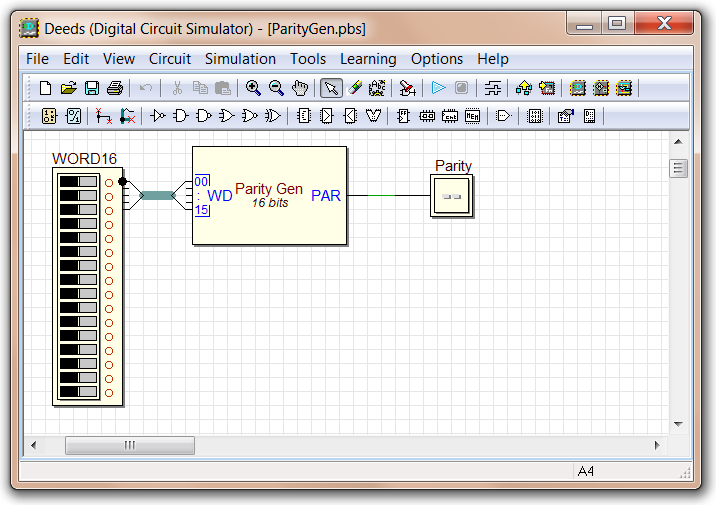
Task: Click the vertical scrollbar down arrow
Action: click(x=678, y=424)
